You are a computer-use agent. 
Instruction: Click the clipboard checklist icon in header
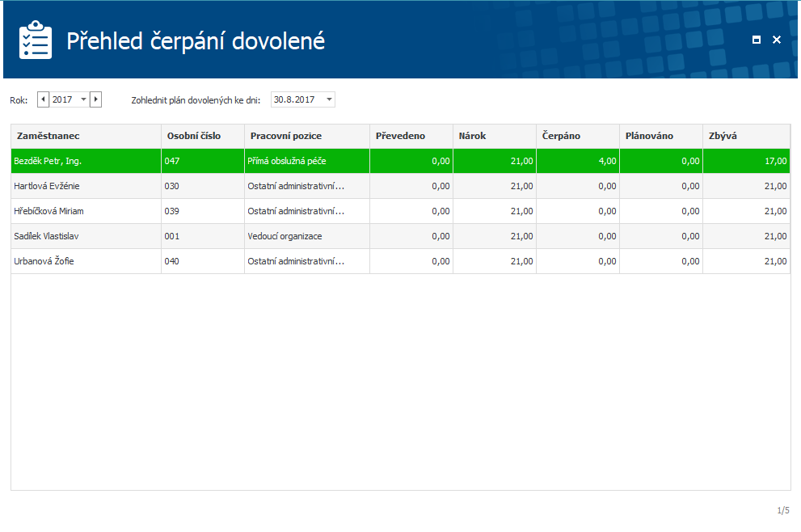[36, 40]
